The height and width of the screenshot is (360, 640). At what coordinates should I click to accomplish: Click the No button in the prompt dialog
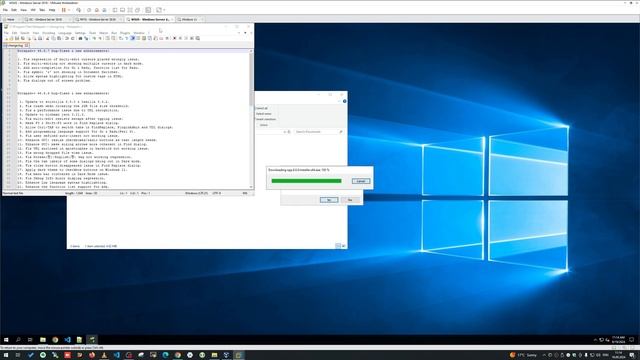click(350, 200)
